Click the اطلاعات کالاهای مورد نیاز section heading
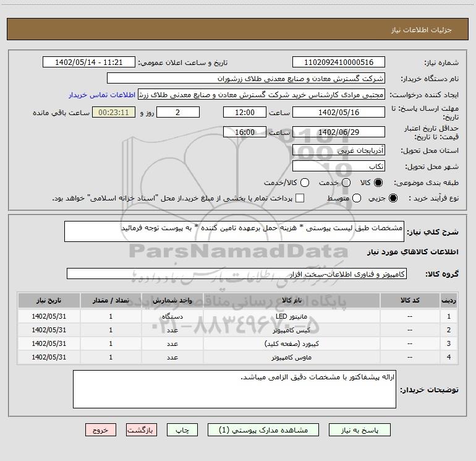 (x=412, y=252)
